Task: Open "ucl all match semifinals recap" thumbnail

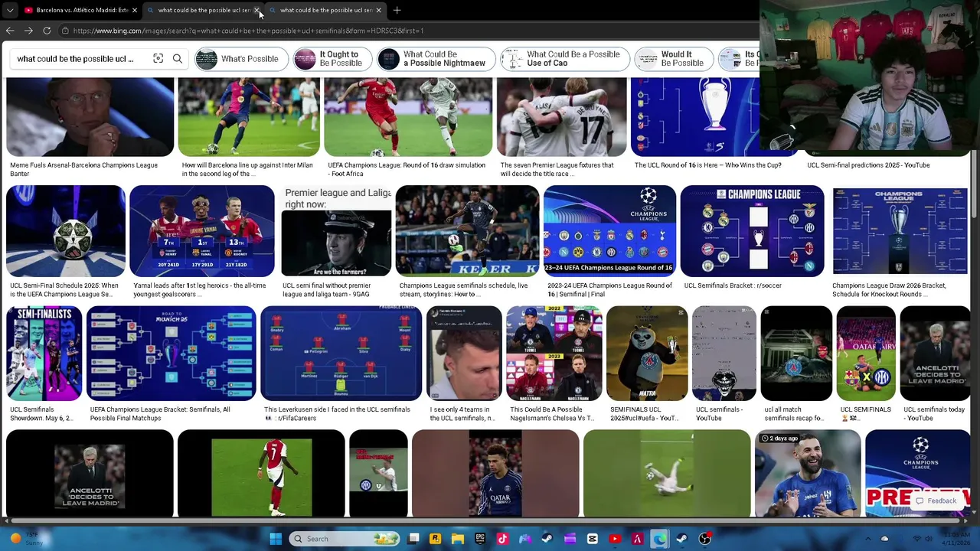Action: [796, 354]
